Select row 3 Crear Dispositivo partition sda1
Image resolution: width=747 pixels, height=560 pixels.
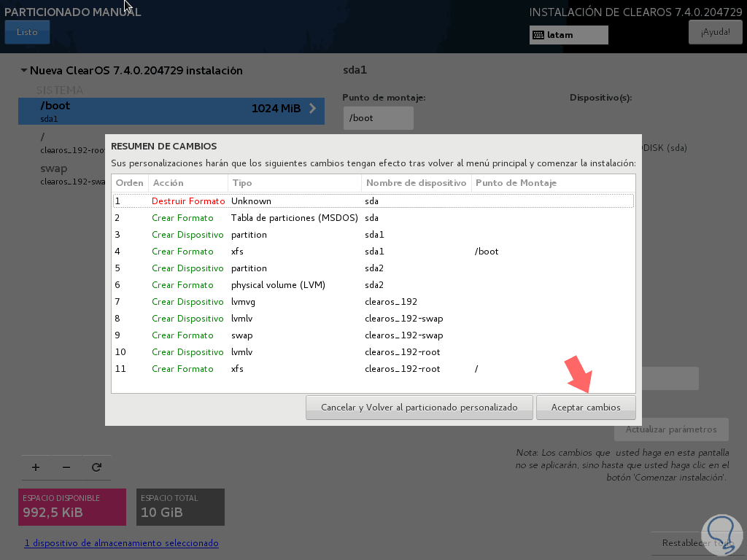pos(373,235)
